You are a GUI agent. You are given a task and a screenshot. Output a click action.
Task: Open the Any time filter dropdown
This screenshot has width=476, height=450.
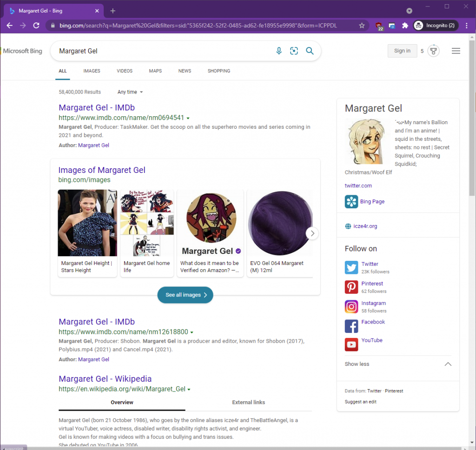(130, 92)
